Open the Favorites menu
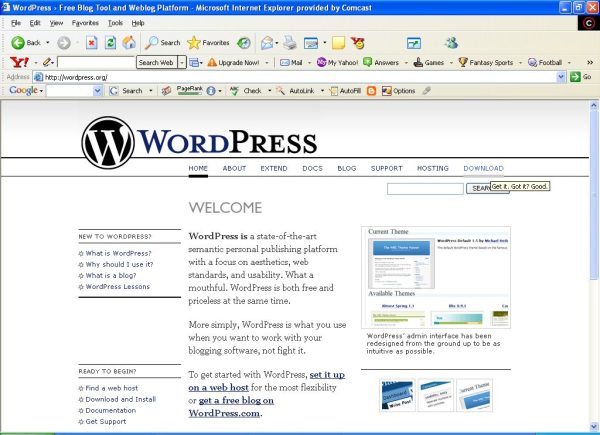600x435 pixels. (x=85, y=23)
